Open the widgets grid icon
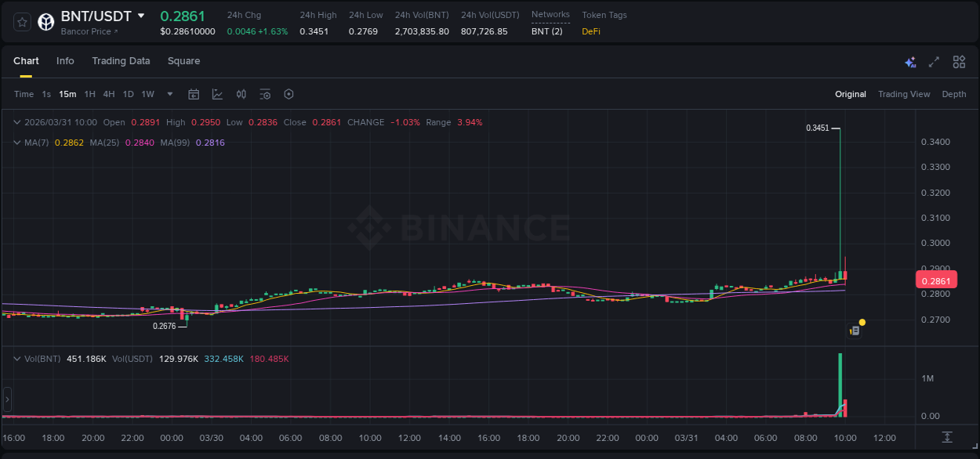980x459 pixels. coord(959,61)
